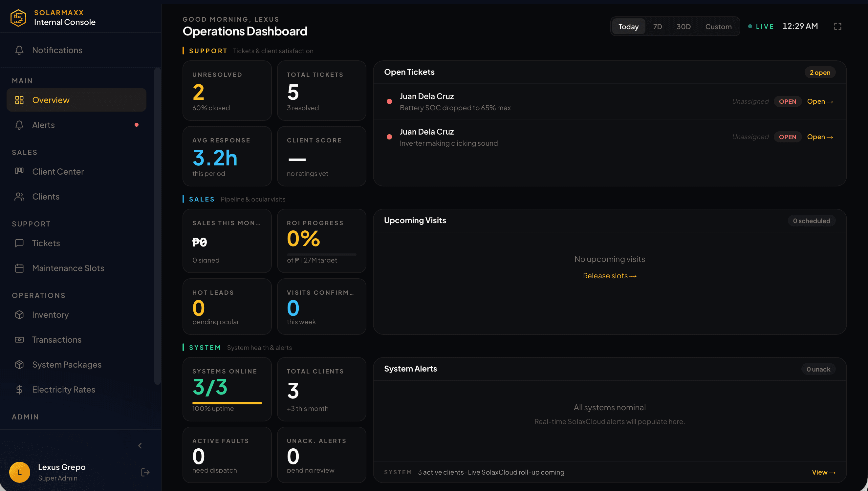This screenshot has height=491, width=868.
Task: Click the Clients people icon
Action: 19,197
